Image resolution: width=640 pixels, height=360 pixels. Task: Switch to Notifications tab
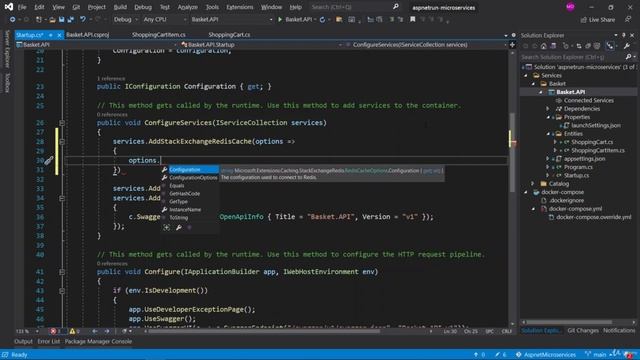click(x=619, y=330)
